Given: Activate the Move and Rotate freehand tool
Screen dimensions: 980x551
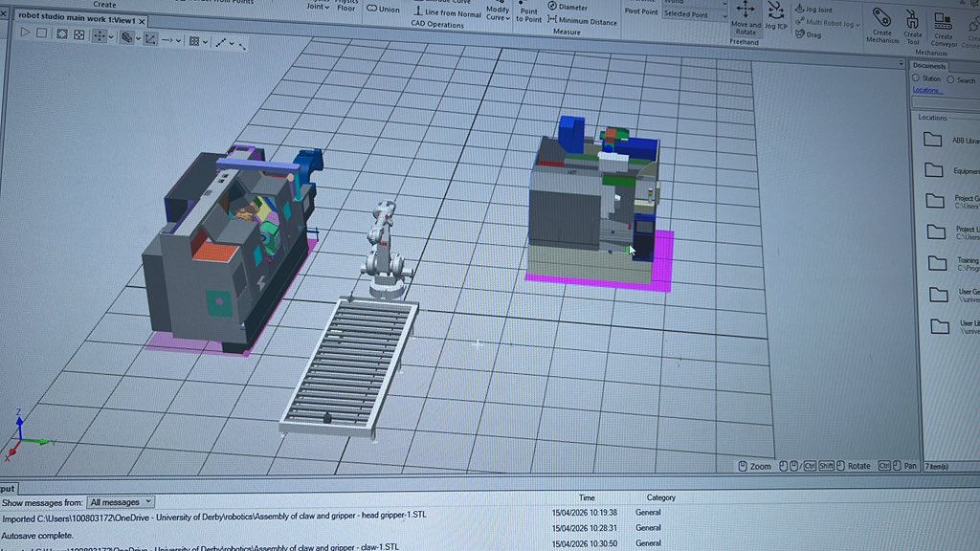Looking at the screenshot, I should (x=746, y=18).
